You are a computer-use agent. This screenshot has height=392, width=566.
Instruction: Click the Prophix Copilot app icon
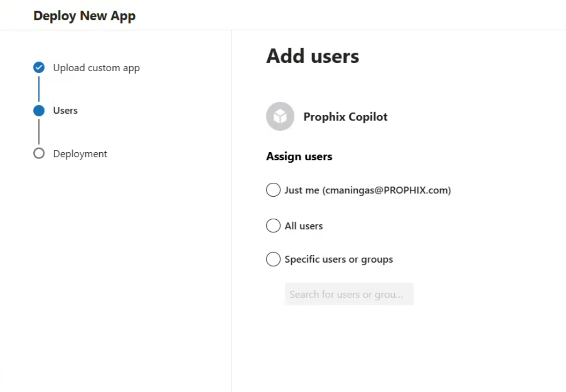pyautogui.click(x=280, y=116)
